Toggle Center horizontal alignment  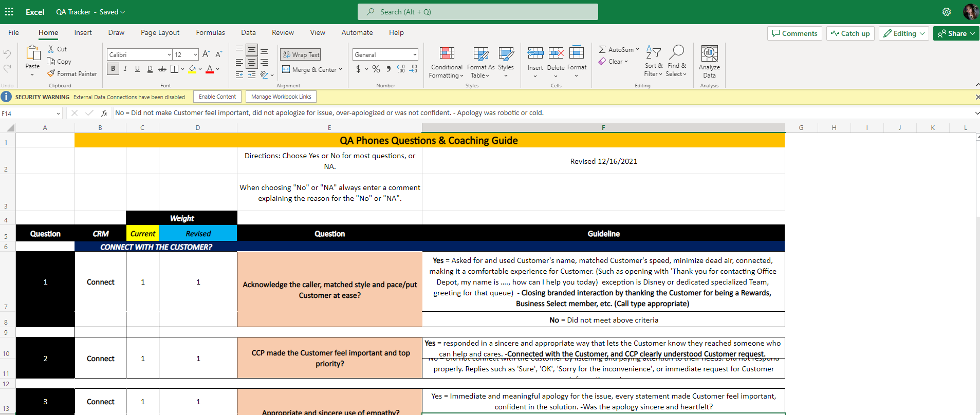[x=252, y=63]
